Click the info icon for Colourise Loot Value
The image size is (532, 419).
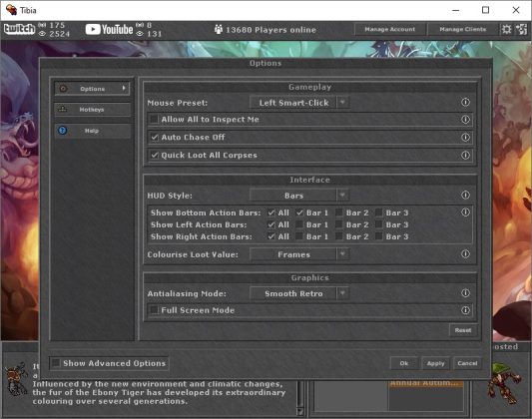(x=465, y=254)
